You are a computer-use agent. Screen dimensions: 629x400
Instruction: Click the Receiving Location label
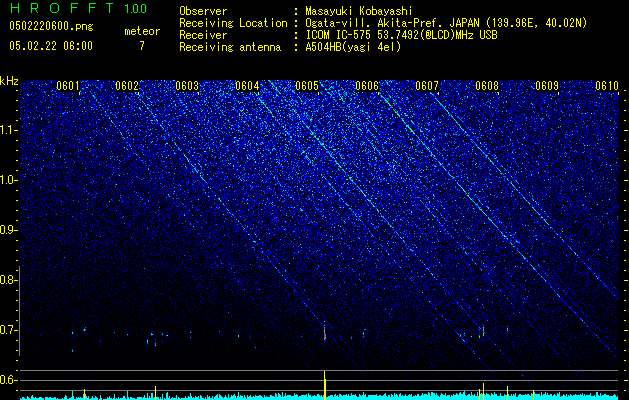coord(233,23)
